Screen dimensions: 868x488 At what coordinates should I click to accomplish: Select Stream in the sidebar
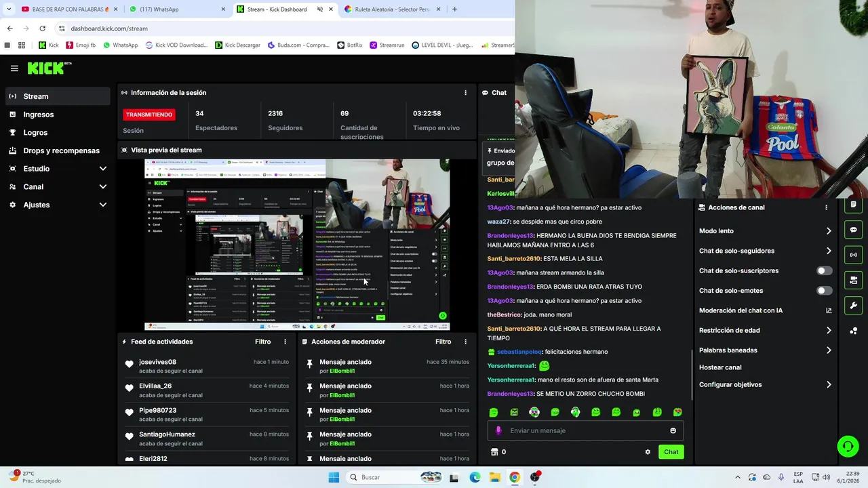(58, 96)
